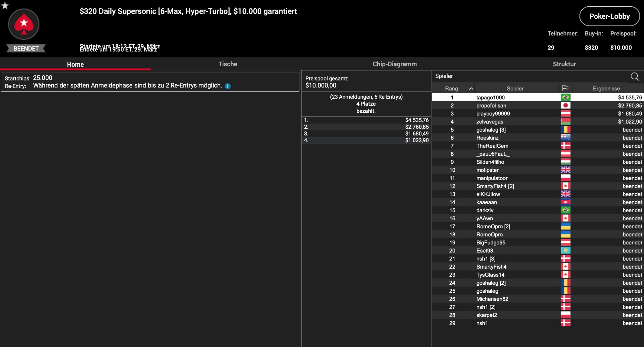Image resolution: width=644 pixels, height=347 pixels.
Task: Click the PokerStars red spade logo
Action: pos(24,24)
